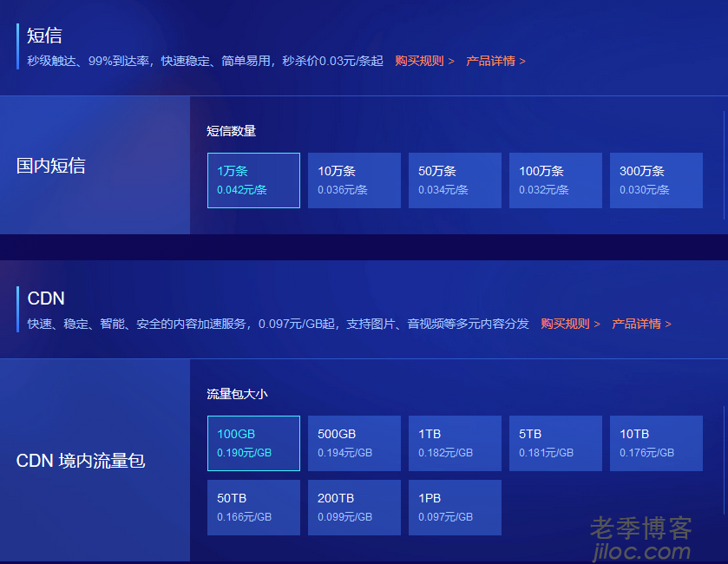This screenshot has height=564, width=728.
Task: Open 购买规则 link in CDN section
Action: [570, 324]
